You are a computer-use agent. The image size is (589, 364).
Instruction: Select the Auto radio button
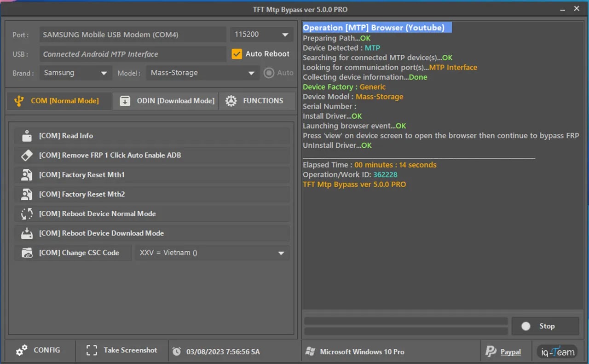[x=269, y=73]
